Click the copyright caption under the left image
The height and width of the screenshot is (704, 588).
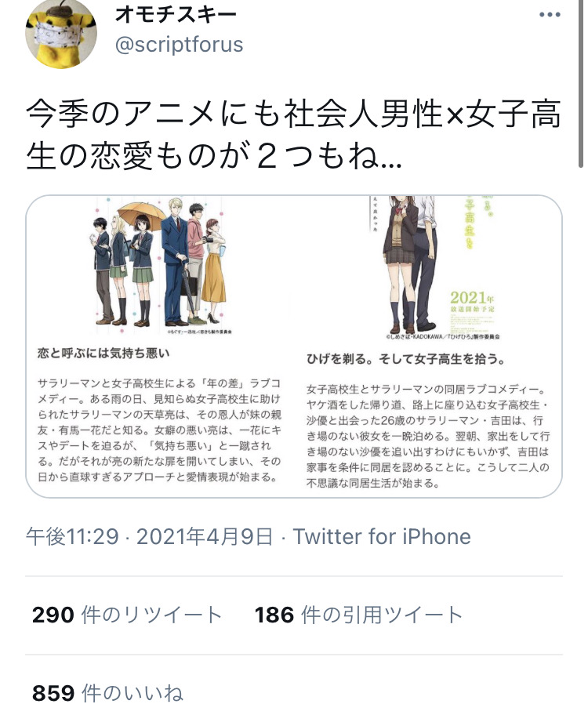pyautogui.click(x=199, y=332)
